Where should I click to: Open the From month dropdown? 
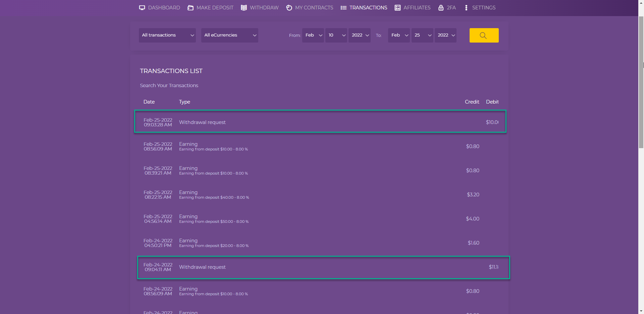(313, 35)
